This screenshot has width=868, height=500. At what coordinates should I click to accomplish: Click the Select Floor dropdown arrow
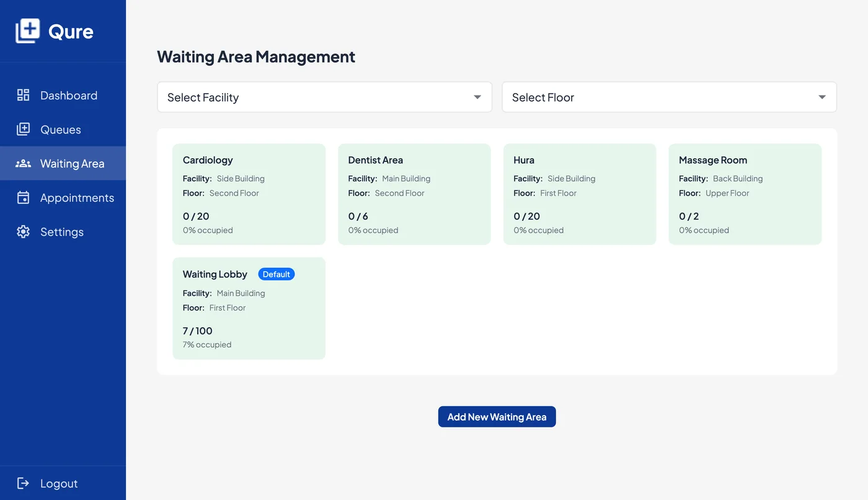[x=822, y=97]
